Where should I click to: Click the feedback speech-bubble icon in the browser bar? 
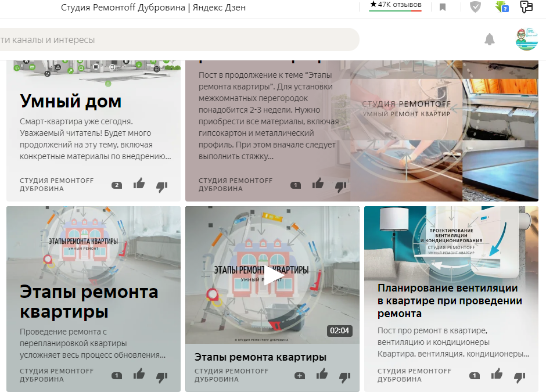(x=526, y=6)
